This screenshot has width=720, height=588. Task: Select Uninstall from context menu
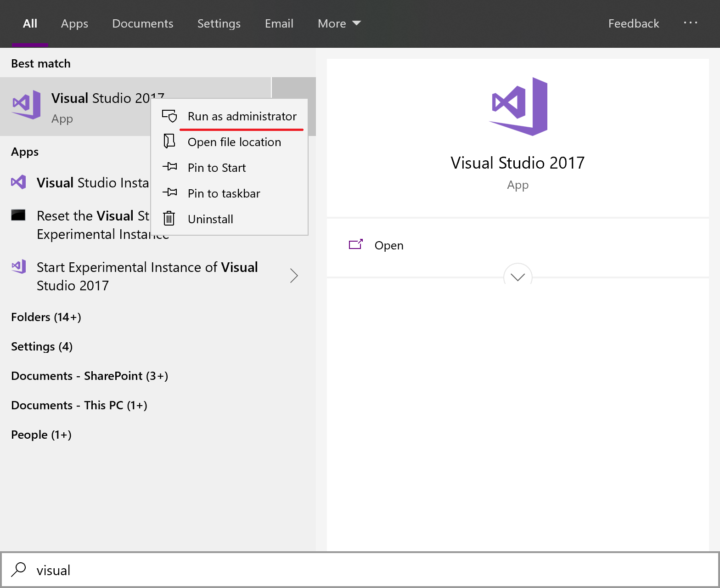230,219
